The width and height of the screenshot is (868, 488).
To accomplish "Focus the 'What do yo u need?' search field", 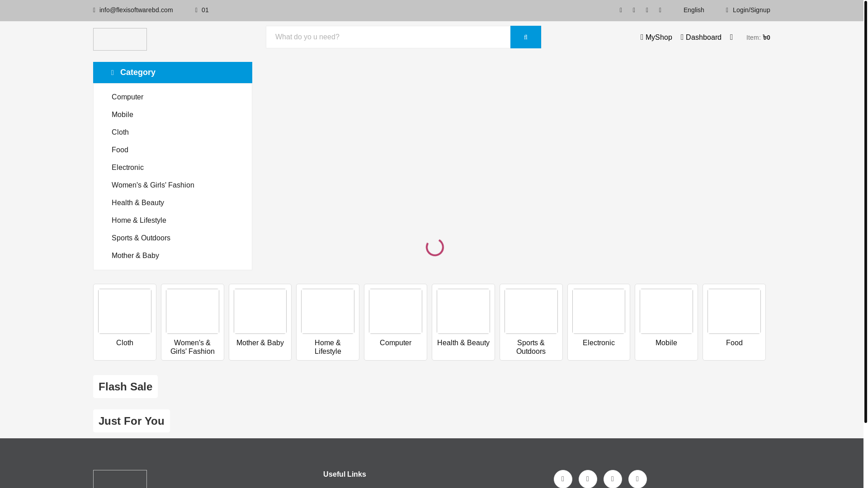I will coord(388,37).
